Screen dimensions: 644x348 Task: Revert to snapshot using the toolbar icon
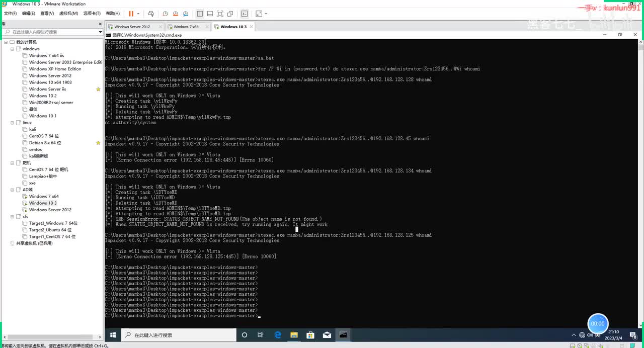pos(176,14)
